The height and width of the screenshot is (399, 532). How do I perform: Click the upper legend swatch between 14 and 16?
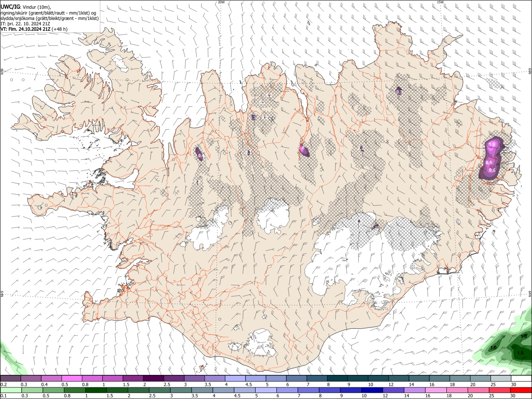[419, 378]
